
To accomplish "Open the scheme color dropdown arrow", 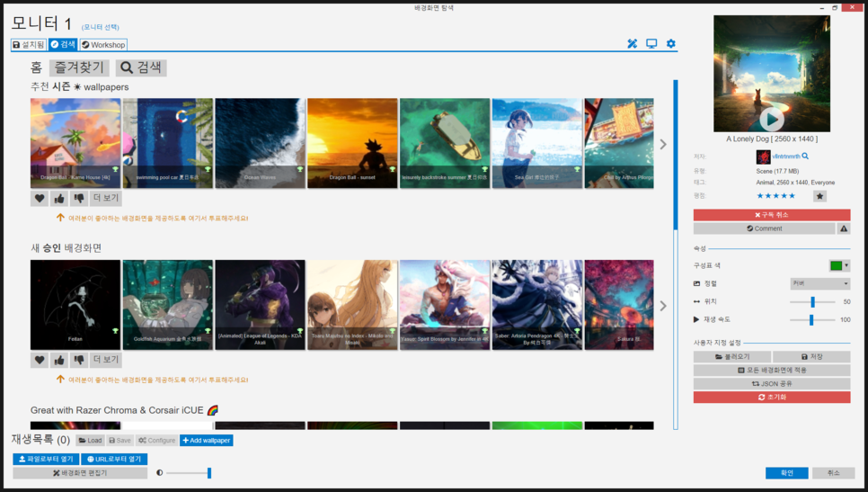I will (x=846, y=266).
